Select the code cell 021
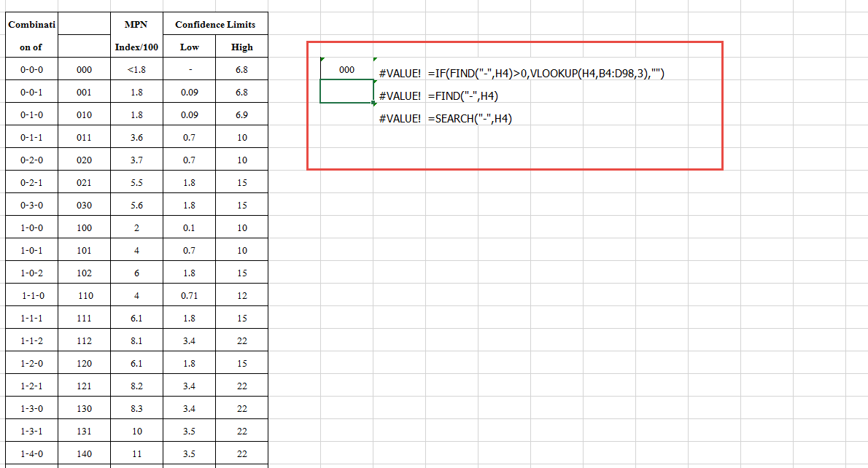Viewport: 868px width, 468px height. coord(84,182)
